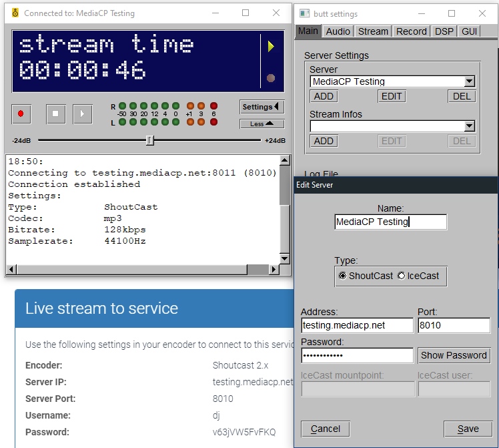The width and height of the screenshot is (499, 448).
Task: Click the Server Port value 8010 on the page
Action: (223, 399)
